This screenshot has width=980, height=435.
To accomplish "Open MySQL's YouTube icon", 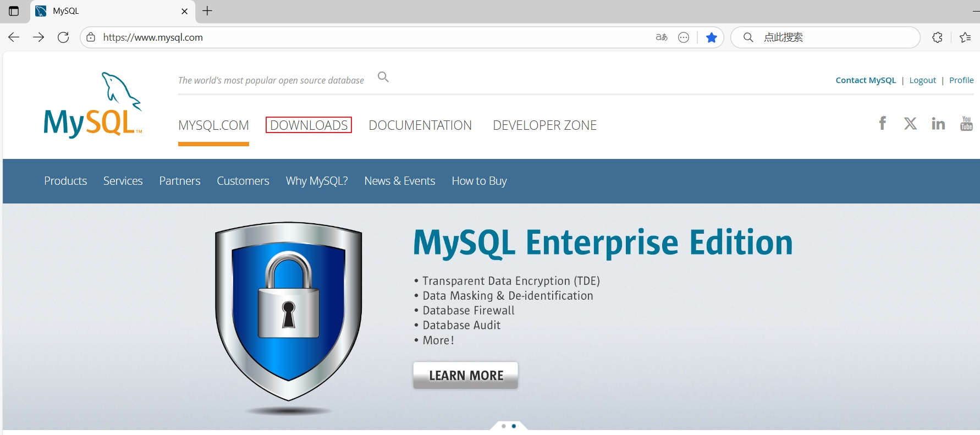I will coord(966,123).
